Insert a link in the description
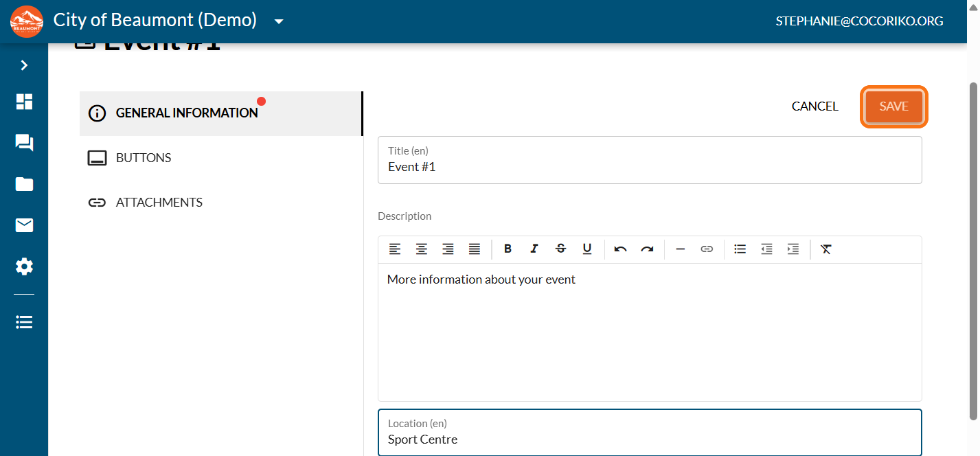 707,249
